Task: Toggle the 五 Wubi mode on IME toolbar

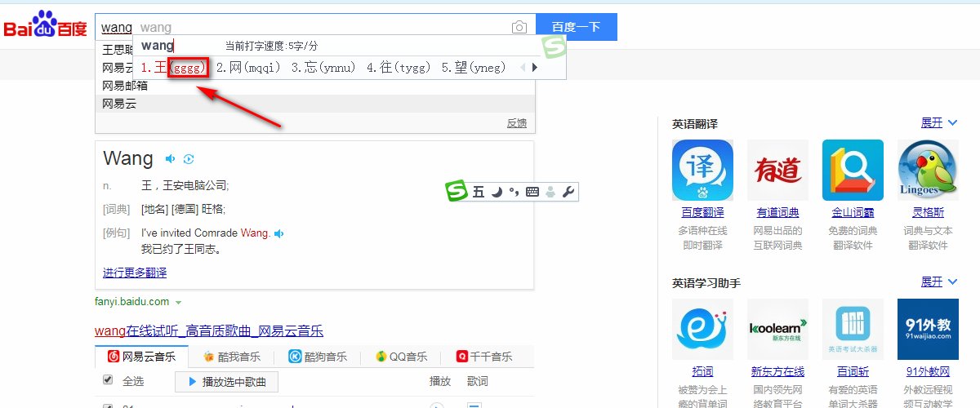Action: tap(479, 193)
